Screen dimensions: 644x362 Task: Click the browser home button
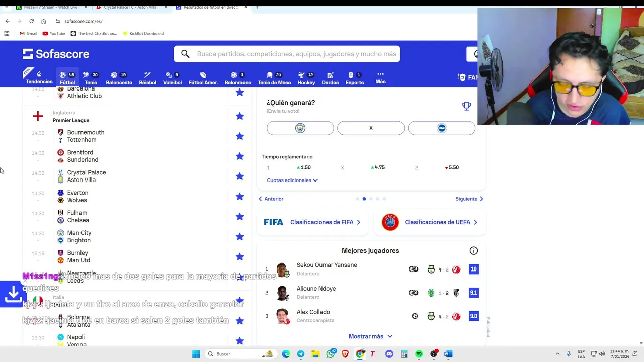point(43,21)
